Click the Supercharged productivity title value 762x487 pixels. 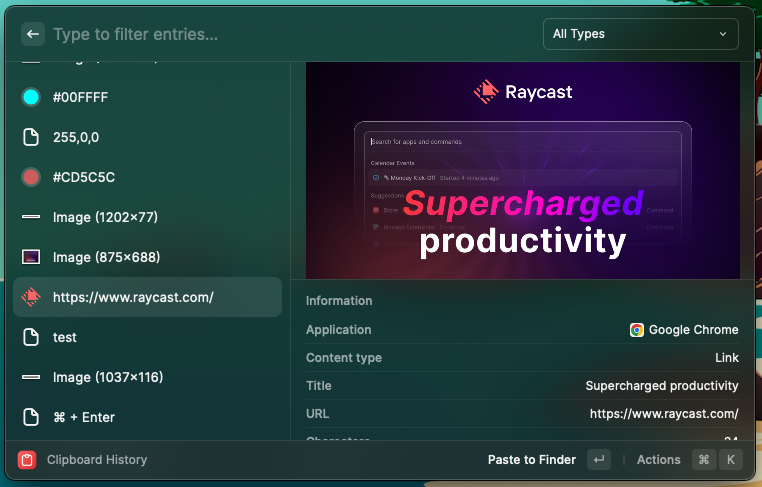pos(662,386)
